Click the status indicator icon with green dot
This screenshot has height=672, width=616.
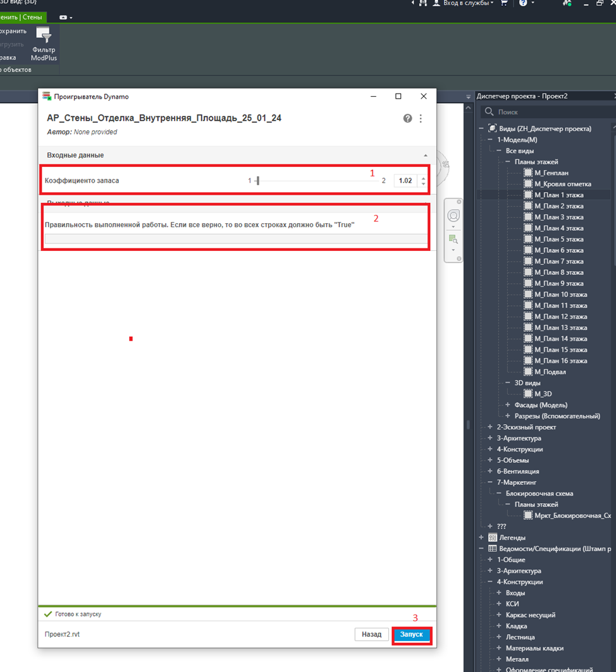(x=567, y=3)
